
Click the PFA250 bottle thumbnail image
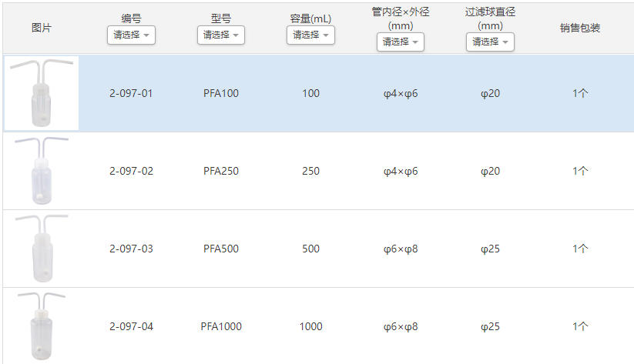pos(42,171)
